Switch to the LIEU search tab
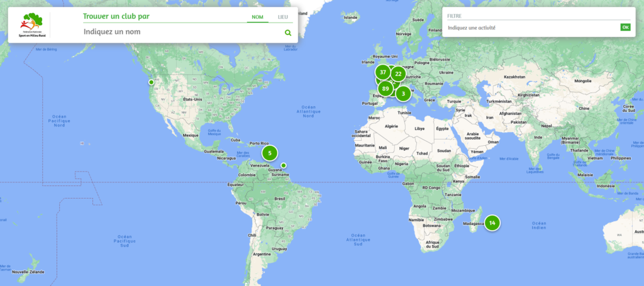The image size is (644, 286). coord(282,17)
